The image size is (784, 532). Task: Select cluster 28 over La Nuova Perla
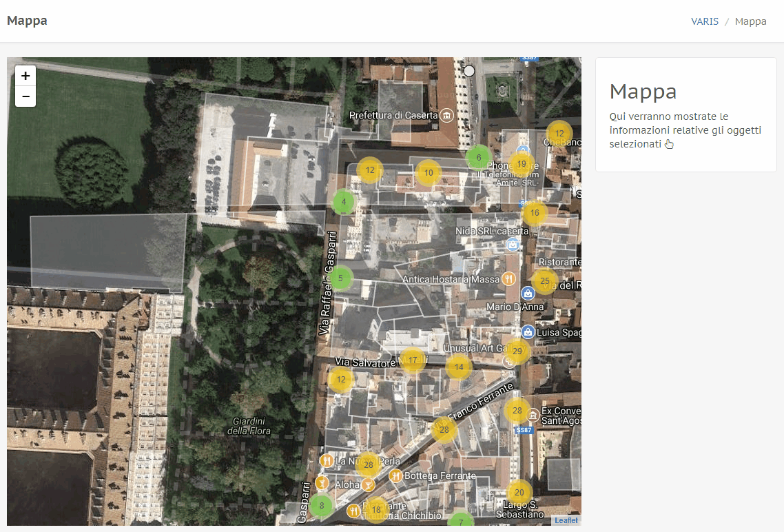(369, 465)
